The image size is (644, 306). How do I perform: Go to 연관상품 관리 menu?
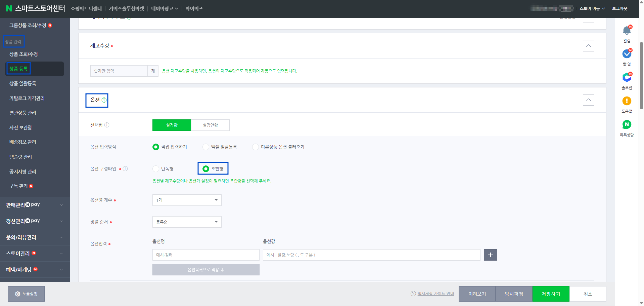[23, 113]
